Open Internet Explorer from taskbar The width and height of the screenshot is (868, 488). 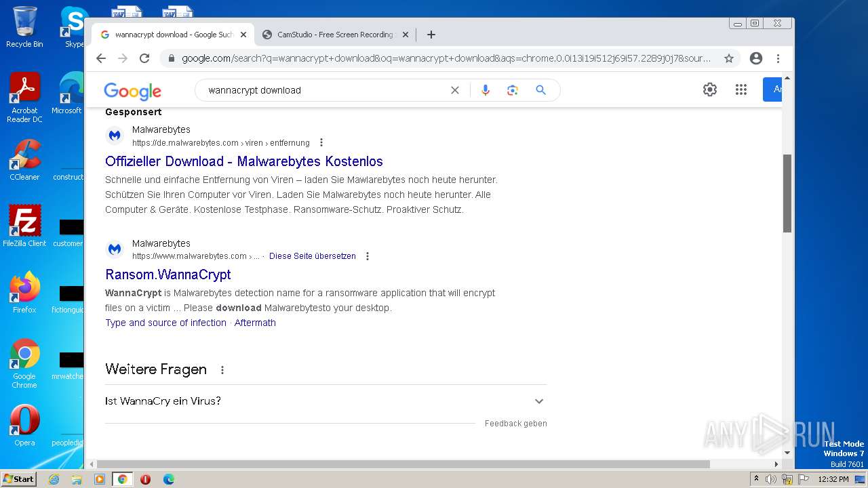click(x=54, y=479)
